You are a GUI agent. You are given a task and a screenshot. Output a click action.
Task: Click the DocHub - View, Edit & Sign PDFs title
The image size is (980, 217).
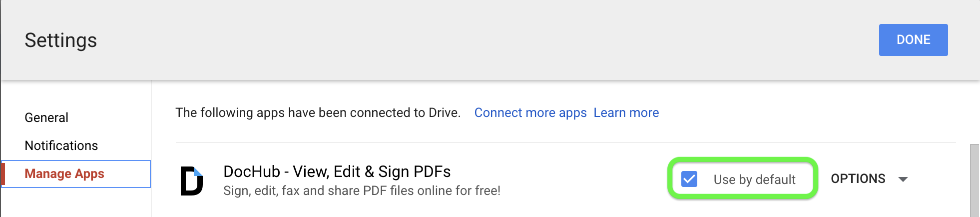pyautogui.click(x=337, y=171)
